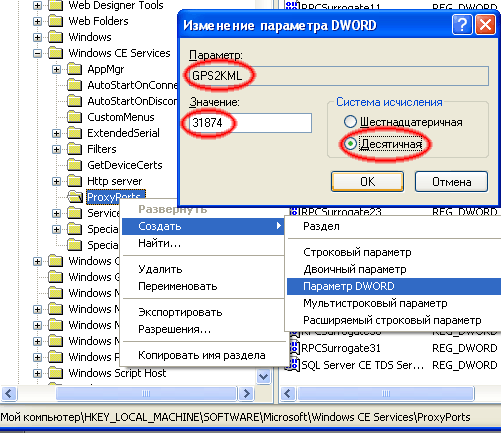Expand the Http server node
Image resolution: width=501 pixels, height=433 pixels.
coord(56,181)
